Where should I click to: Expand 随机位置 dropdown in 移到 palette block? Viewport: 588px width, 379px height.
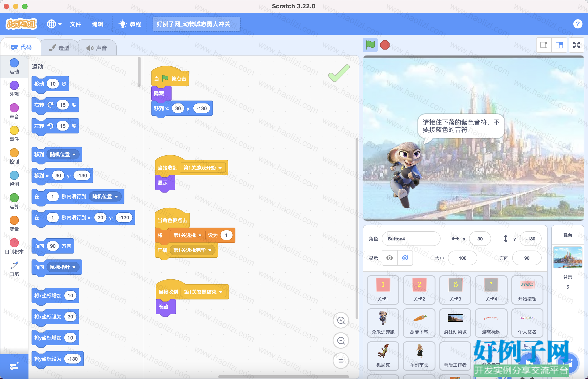point(63,155)
